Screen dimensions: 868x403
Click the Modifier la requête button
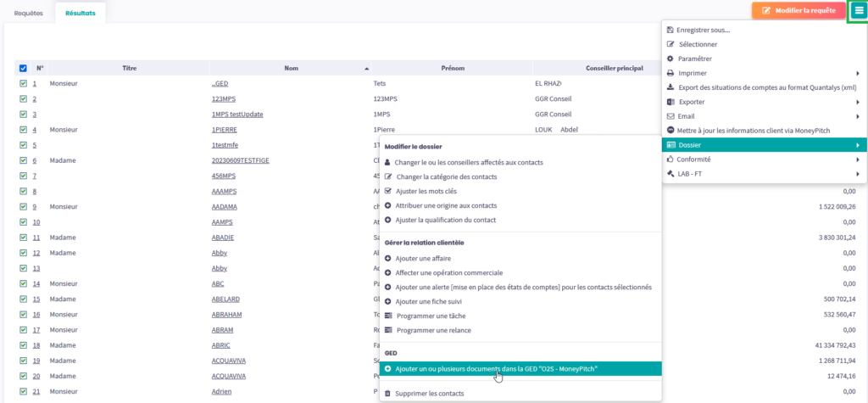pos(799,11)
